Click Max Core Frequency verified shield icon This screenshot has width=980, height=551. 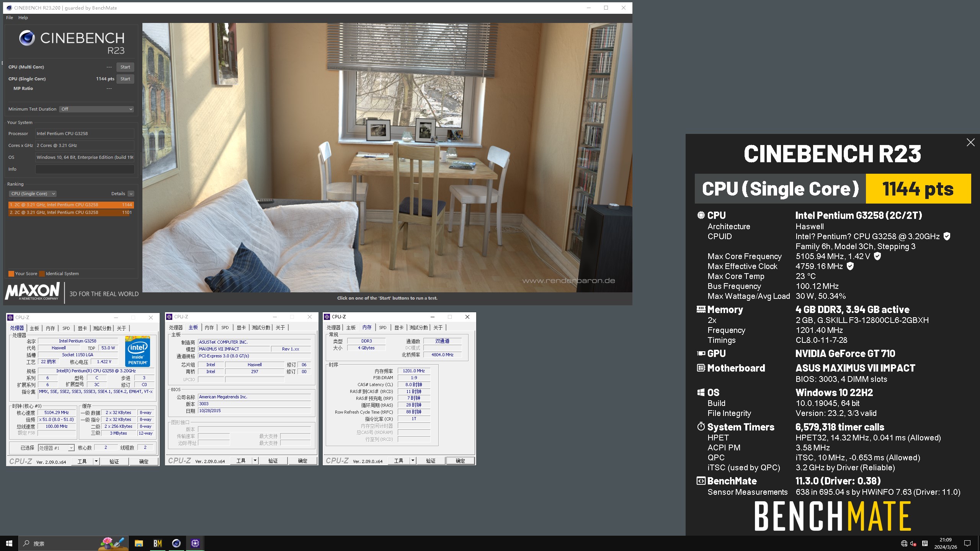(877, 256)
